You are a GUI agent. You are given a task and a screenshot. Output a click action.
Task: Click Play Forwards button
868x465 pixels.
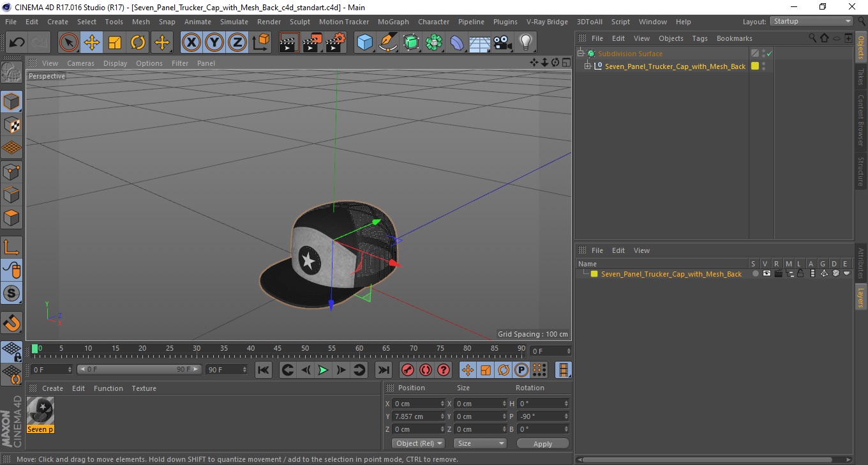click(x=324, y=370)
